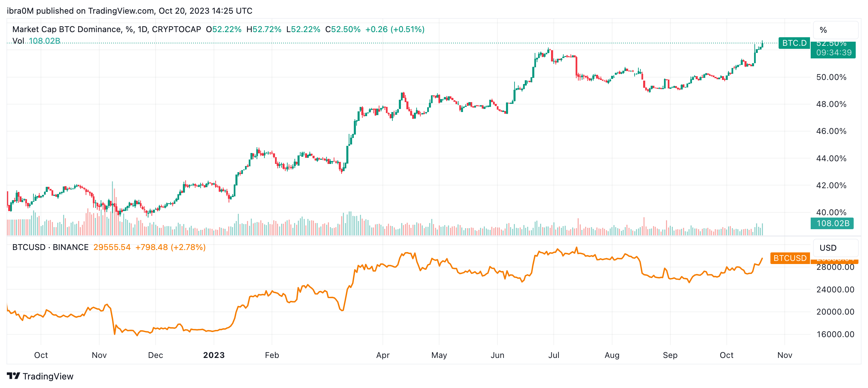Click the 44.00% level on price axis
Screen dimensions: 868x388
pos(831,158)
